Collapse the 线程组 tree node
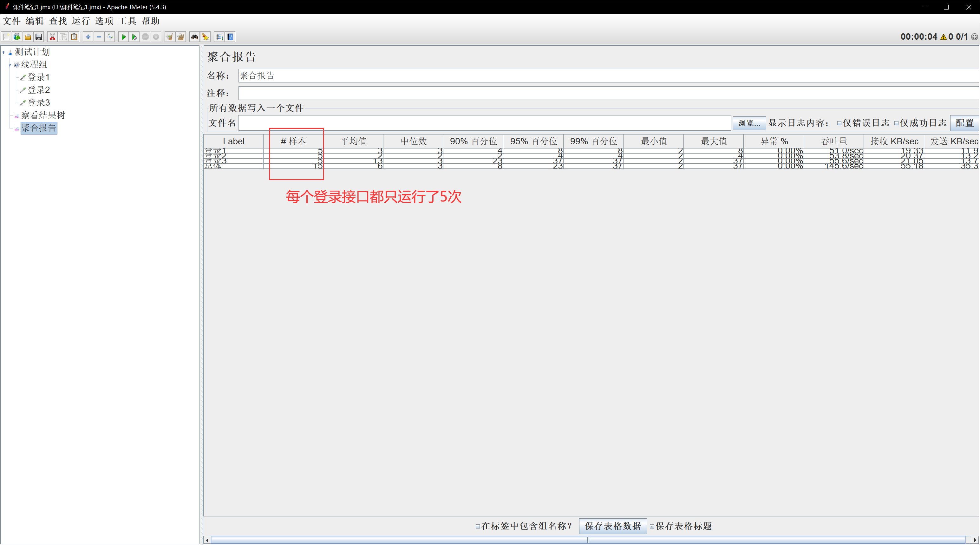Image resolution: width=980 pixels, height=545 pixels. click(10, 65)
